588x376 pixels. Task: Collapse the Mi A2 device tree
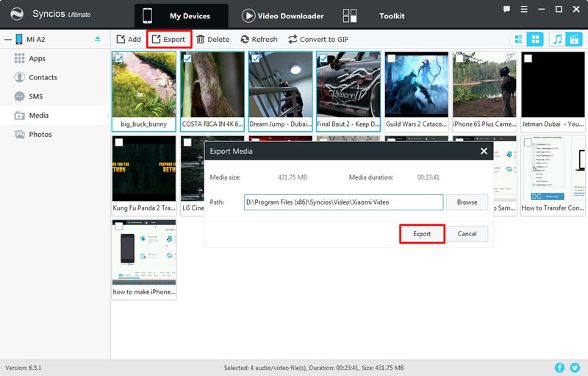(x=8, y=40)
